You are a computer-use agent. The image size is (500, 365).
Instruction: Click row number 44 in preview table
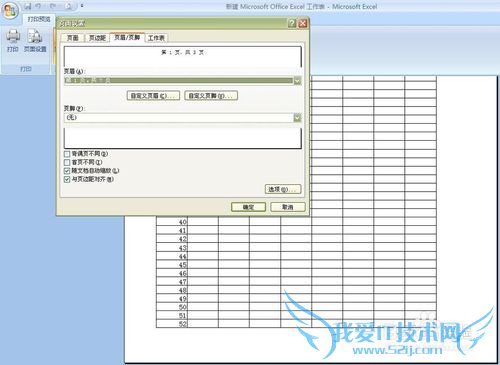point(183,256)
